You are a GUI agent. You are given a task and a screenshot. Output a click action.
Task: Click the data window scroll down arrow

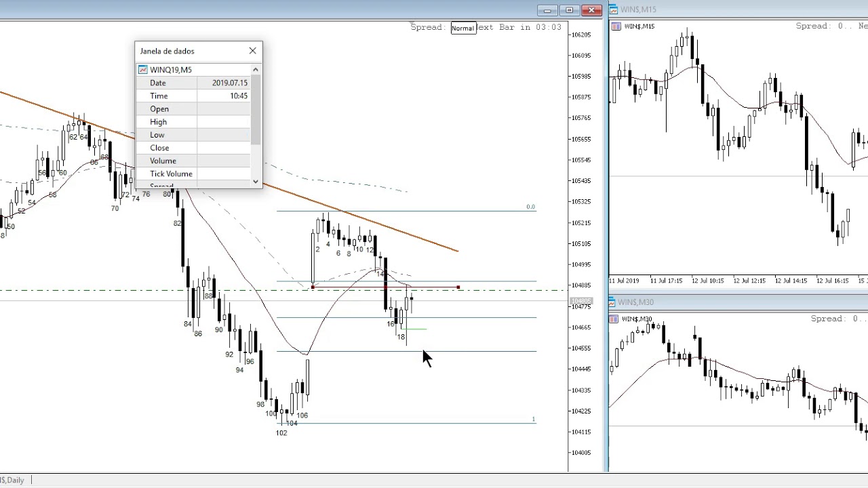point(256,181)
